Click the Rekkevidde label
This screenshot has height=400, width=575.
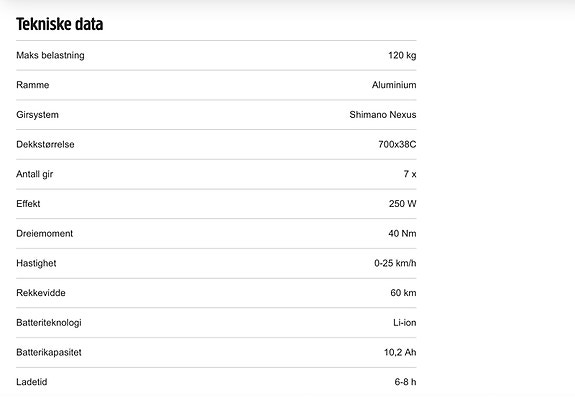click(x=41, y=293)
